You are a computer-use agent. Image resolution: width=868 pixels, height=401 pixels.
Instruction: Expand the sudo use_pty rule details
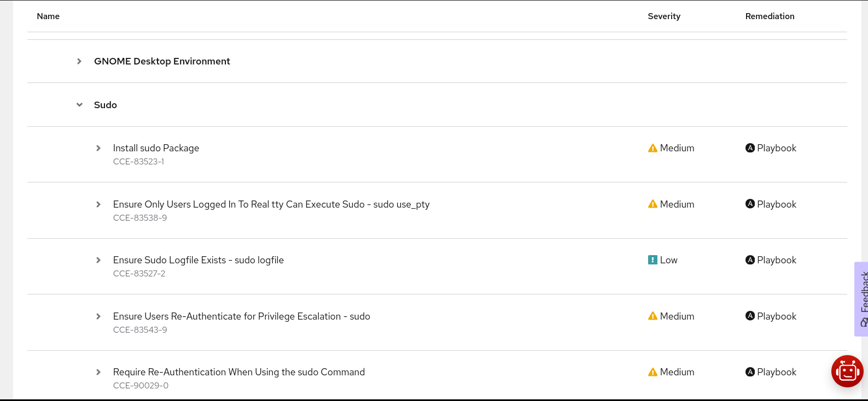click(x=98, y=204)
